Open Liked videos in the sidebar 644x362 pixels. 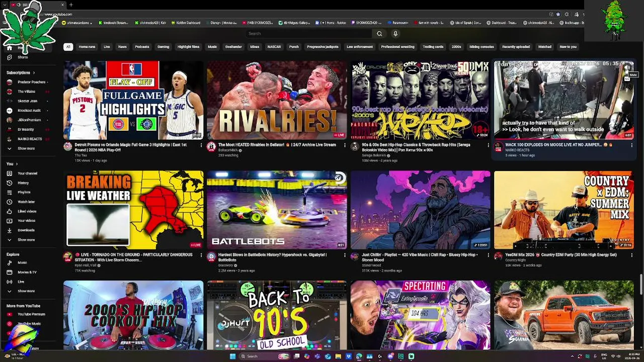click(x=27, y=211)
